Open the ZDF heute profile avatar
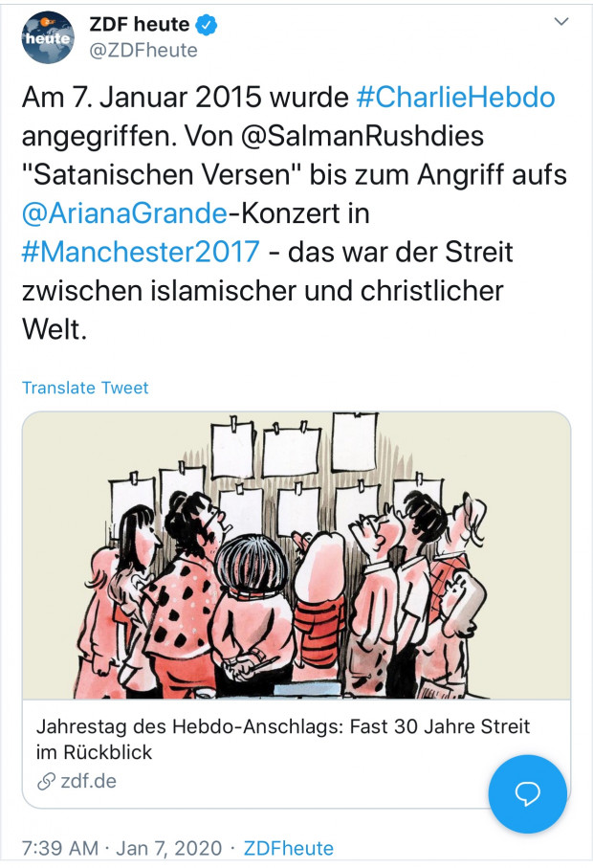593x868 pixels. tap(48, 37)
